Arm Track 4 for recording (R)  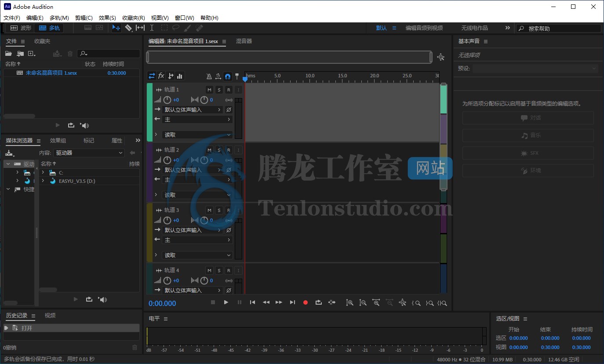tap(229, 270)
